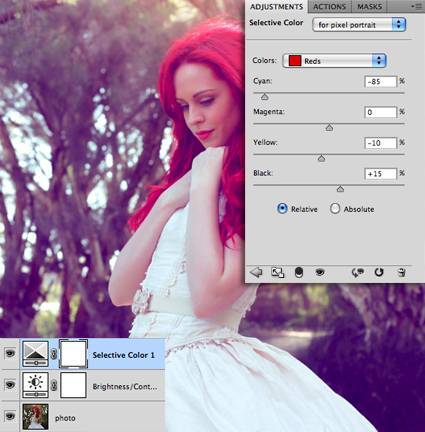Switch to the Masks tab
Image resolution: width=425 pixels, height=432 pixels.
pyautogui.click(x=369, y=7)
